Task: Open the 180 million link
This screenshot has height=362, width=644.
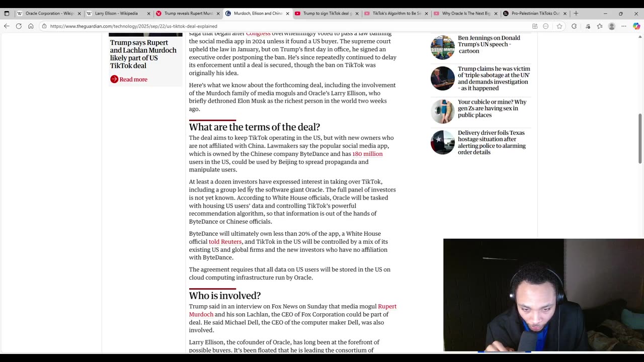Action: click(x=367, y=154)
